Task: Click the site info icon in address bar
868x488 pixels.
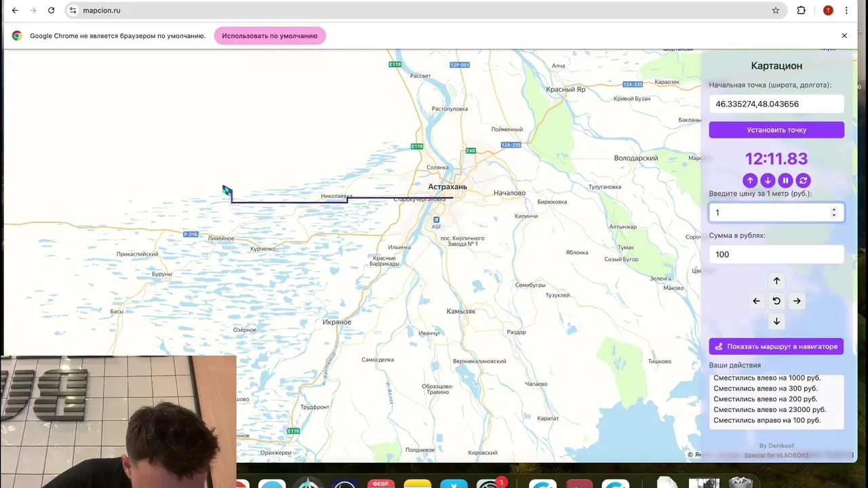Action: 73,10
